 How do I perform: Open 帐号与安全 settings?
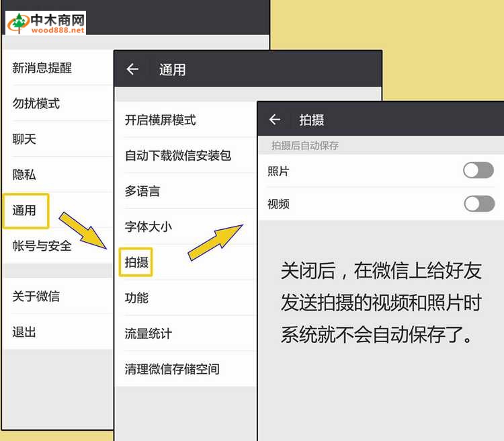(x=58, y=246)
